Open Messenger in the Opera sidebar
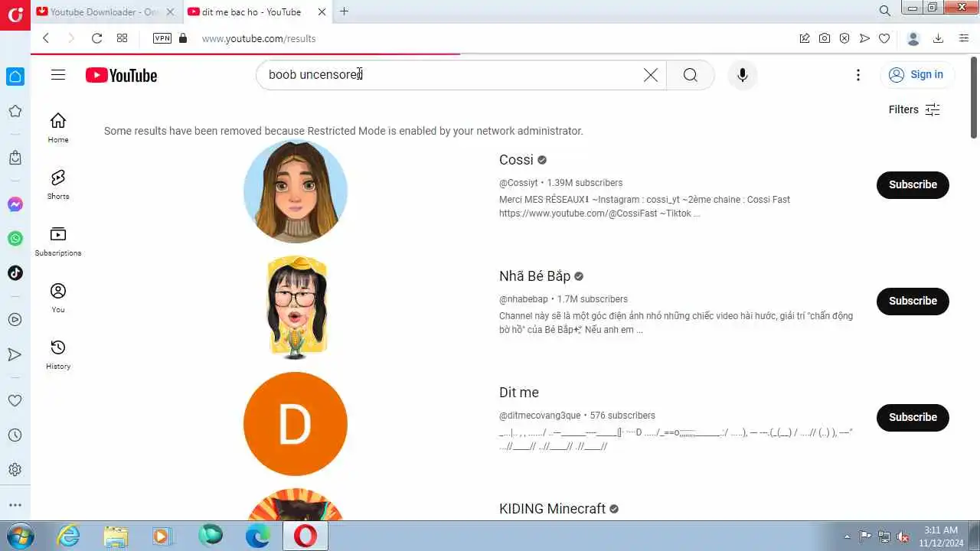This screenshot has height=551, width=980. [x=15, y=204]
